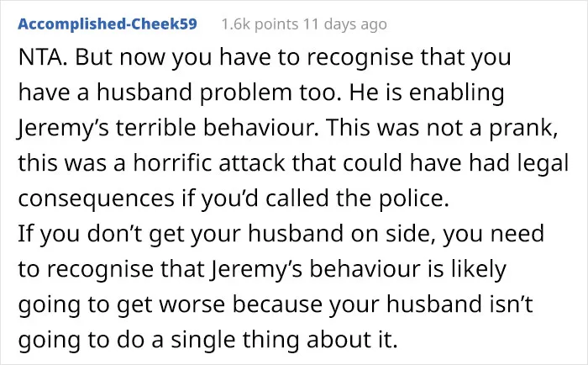
Task: Click the word 'terrible' in the comment
Action: [155, 128]
